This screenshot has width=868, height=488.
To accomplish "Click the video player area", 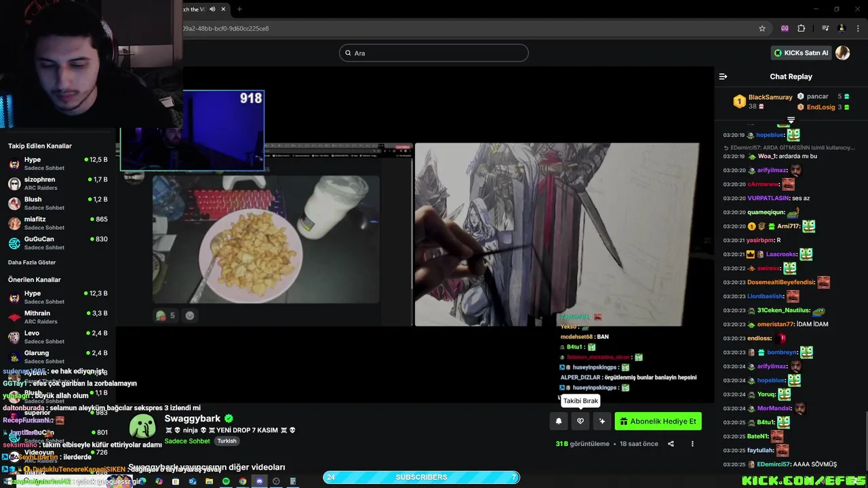I will [415, 235].
